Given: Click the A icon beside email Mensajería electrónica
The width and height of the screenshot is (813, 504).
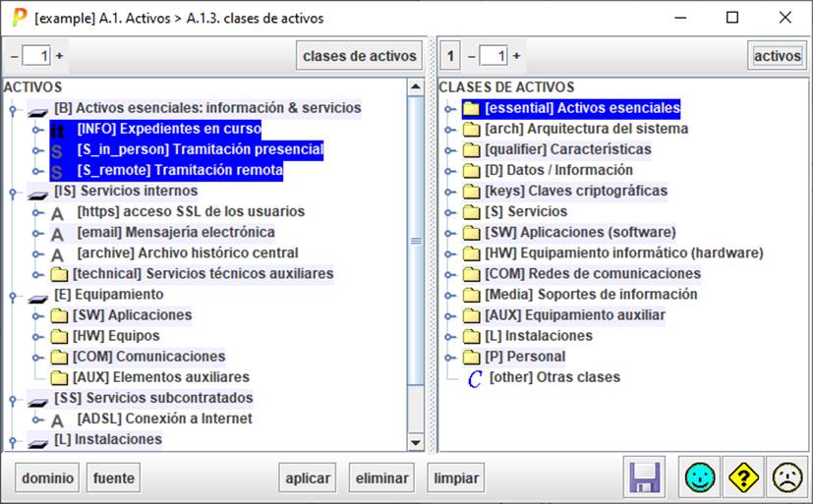Looking at the screenshot, I should pyautogui.click(x=58, y=233).
